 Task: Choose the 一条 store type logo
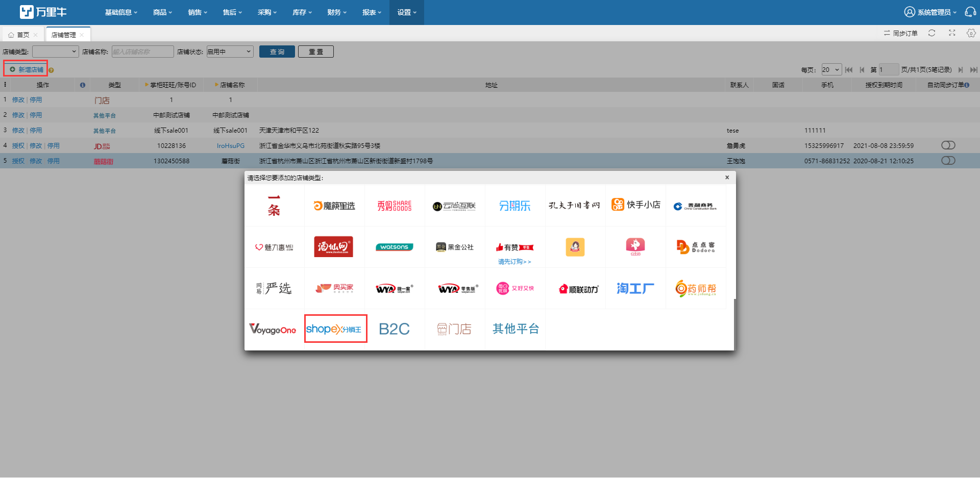click(274, 206)
